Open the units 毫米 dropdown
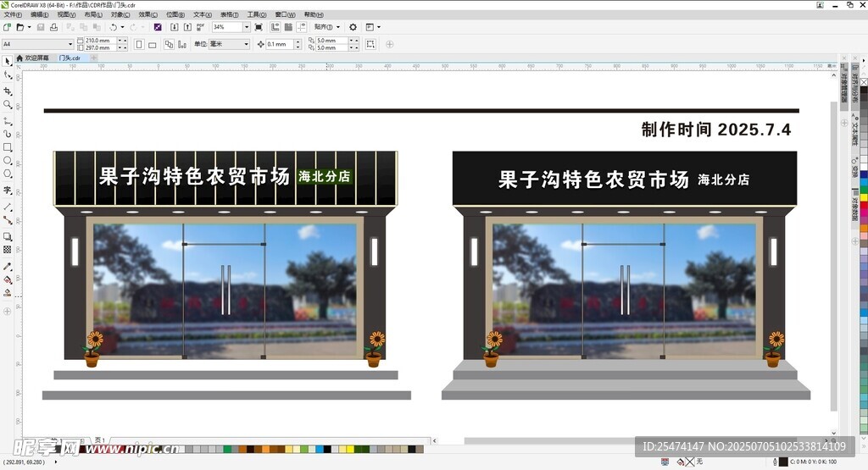The image size is (868, 470). point(247,44)
